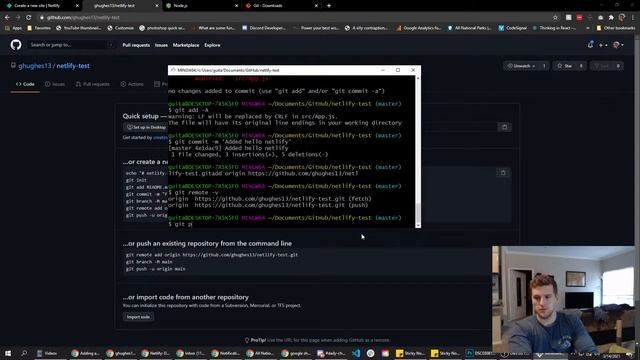Focus the Search or jump to field
640x360 pixels.
71,45
